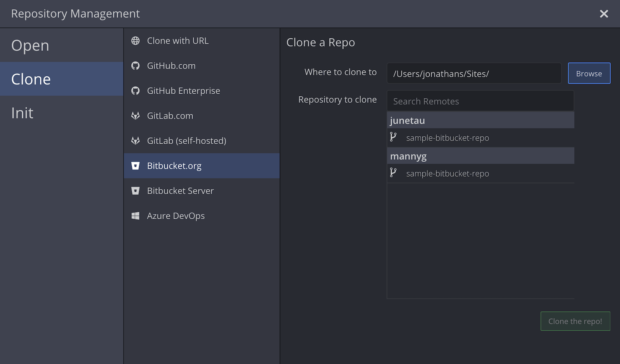Screen dimensions: 620x364
Task: Select the mannyg group header
Action: (x=480, y=156)
